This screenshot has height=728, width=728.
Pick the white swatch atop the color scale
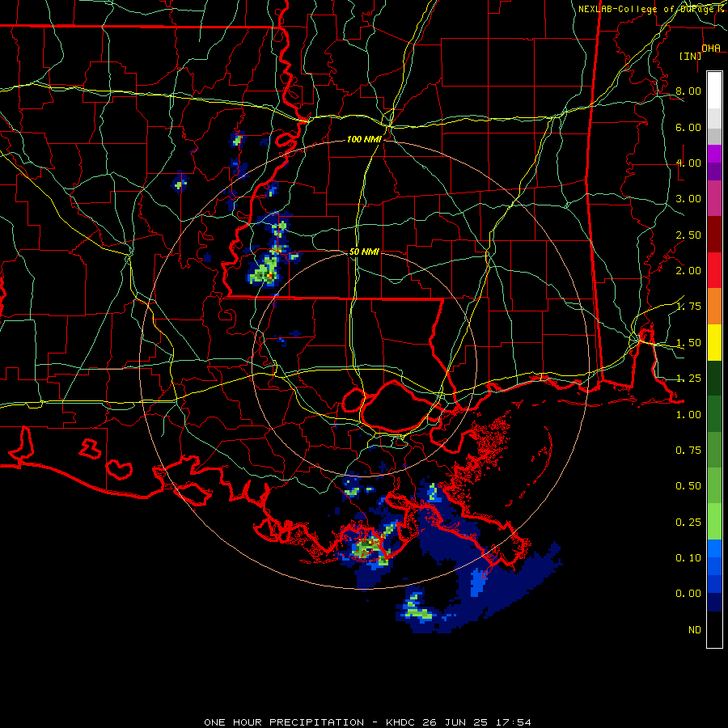tap(714, 90)
